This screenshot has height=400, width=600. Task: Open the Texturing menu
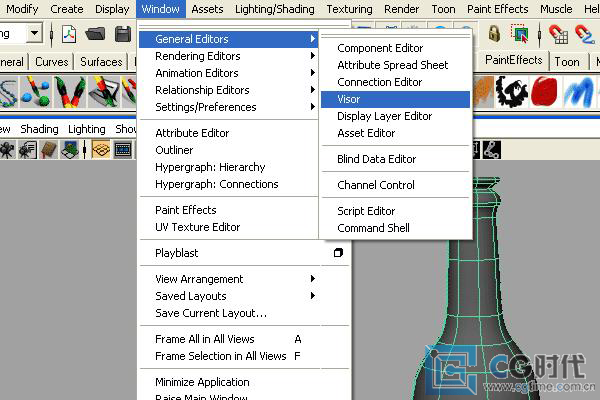(x=349, y=9)
